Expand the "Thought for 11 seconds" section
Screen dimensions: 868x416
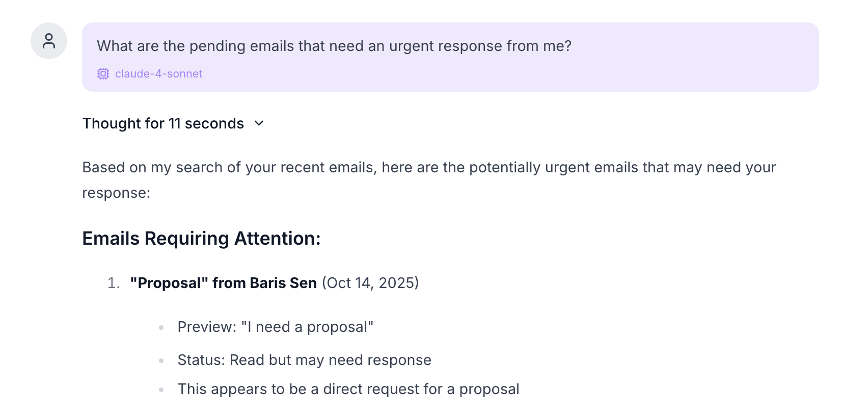pos(163,123)
